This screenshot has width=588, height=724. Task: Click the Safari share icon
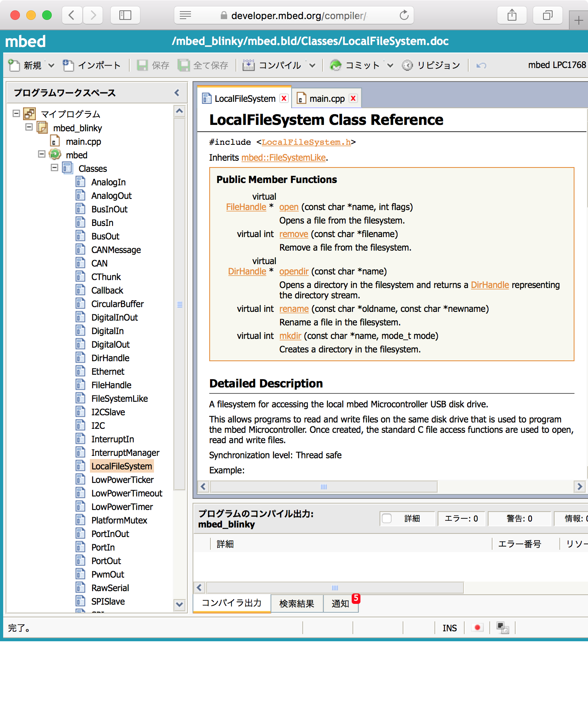512,16
